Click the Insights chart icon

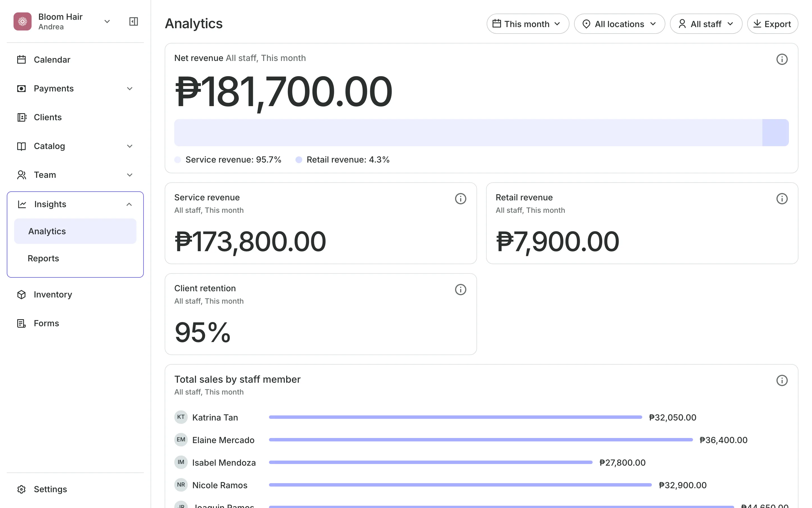click(22, 204)
